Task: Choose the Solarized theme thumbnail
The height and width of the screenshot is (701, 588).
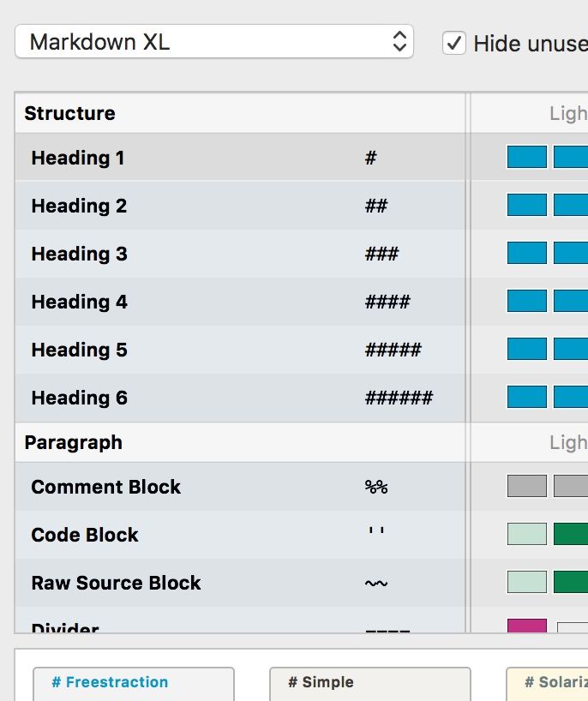Action: 549,684
